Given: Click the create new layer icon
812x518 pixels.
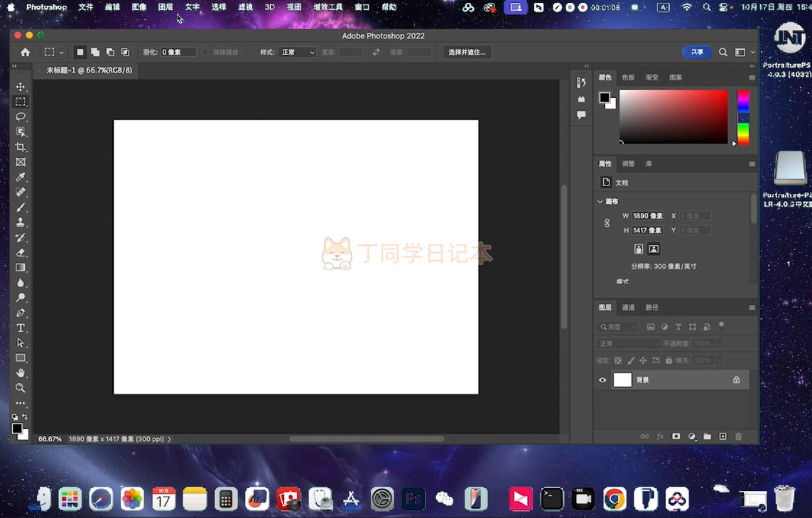Looking at the screenshot, I should [x=722, y=436].
